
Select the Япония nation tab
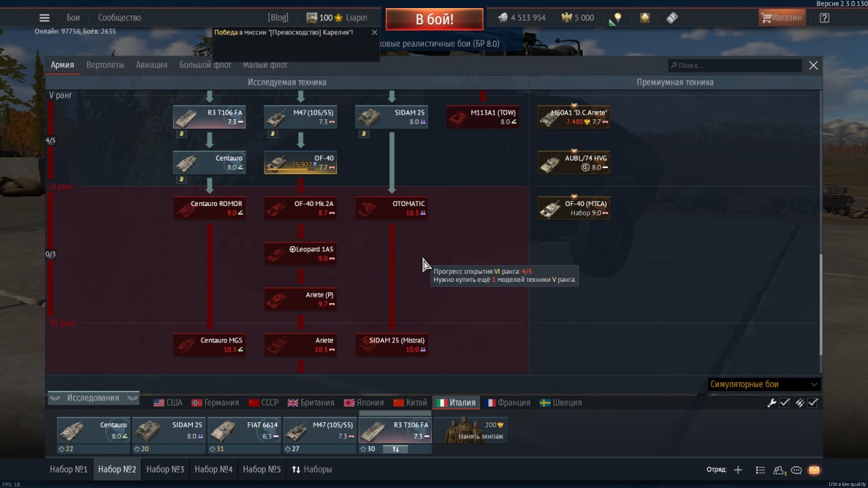point(364,403)
